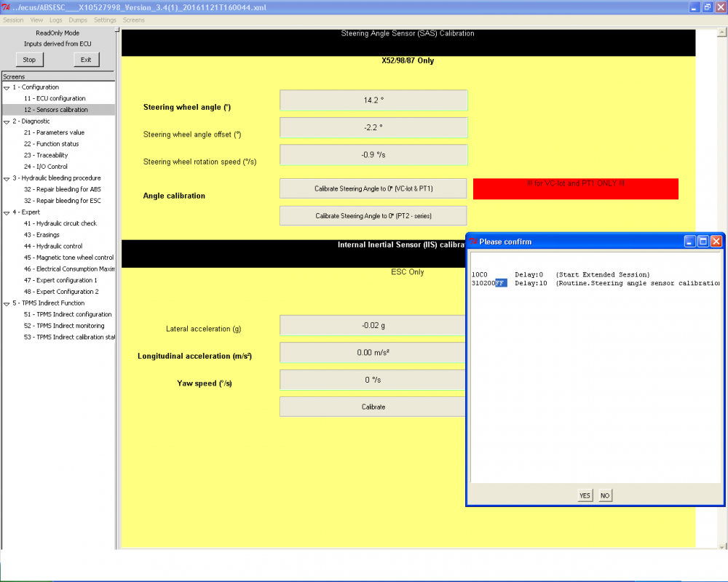This screenshot has height=582, width=728.
Task: Collapse the 5 - TPMS Indirect Function node
Action: [7, 303]
